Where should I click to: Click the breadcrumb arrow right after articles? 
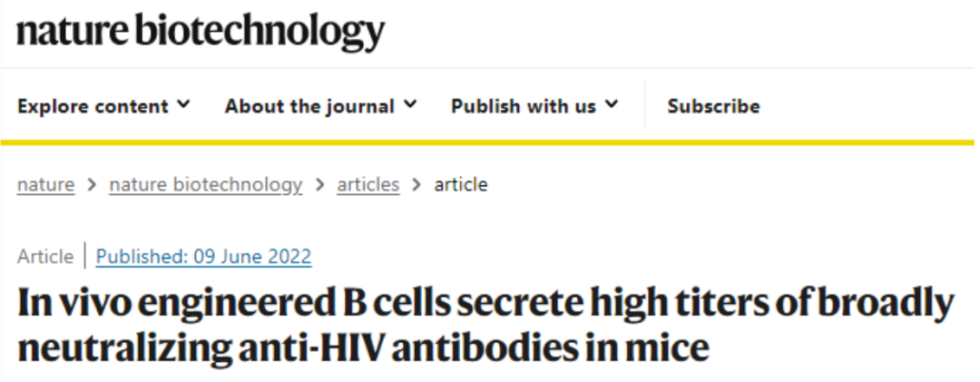click(x=416, y=186)
